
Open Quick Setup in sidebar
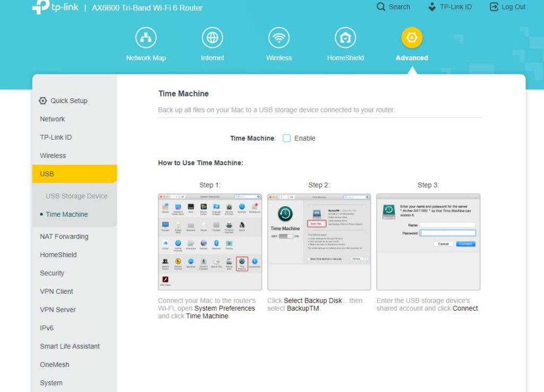[69, 101]
